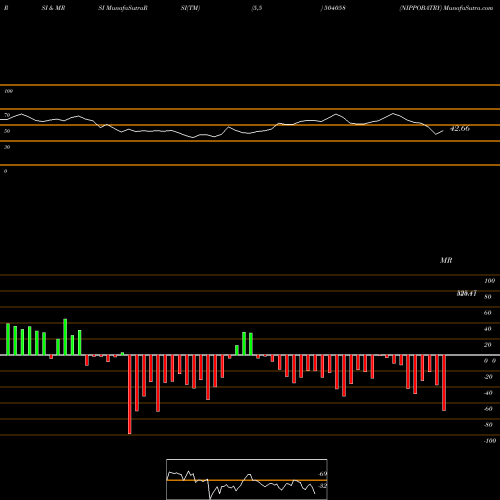The image size is (500, 500).
Task: Click the (NIPPOBATRI) MunafaSutra.com header text
Action: click(x=446, y=8)
